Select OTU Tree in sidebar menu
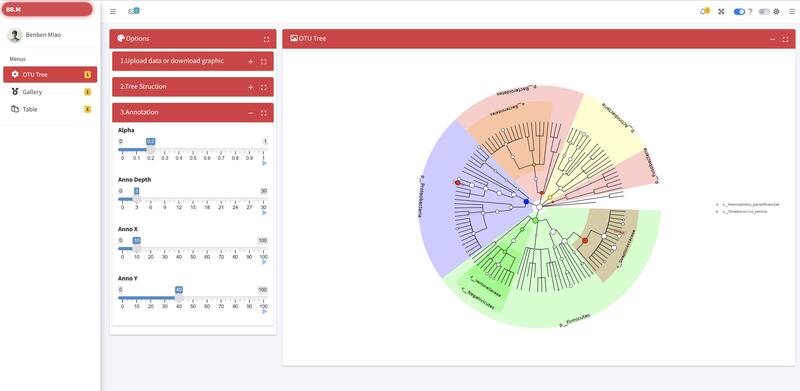The width and height of the screenshot is (800, 391). click(50, 75)
